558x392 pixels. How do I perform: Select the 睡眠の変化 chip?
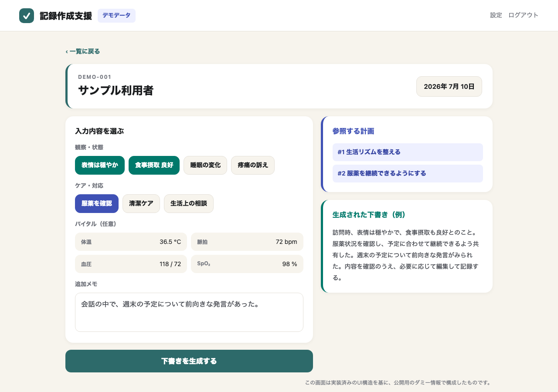(x=205, y=165)
